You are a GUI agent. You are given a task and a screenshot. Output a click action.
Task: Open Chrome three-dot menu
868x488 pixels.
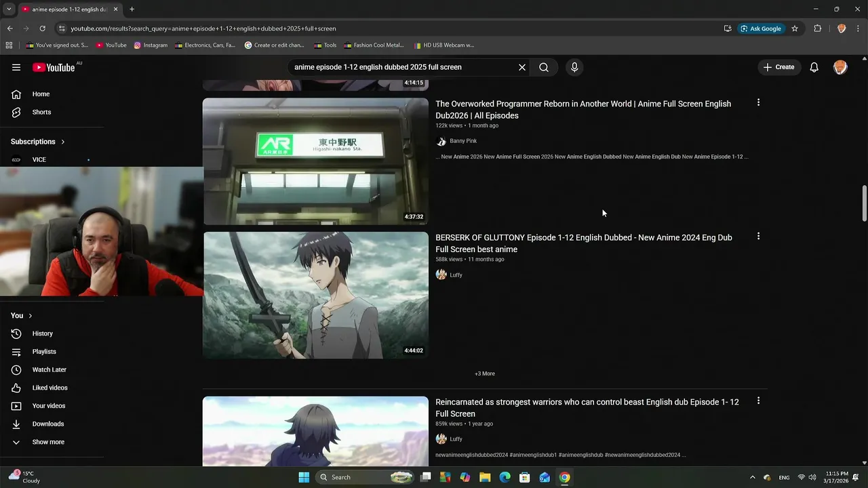click(x=859, y=28)
